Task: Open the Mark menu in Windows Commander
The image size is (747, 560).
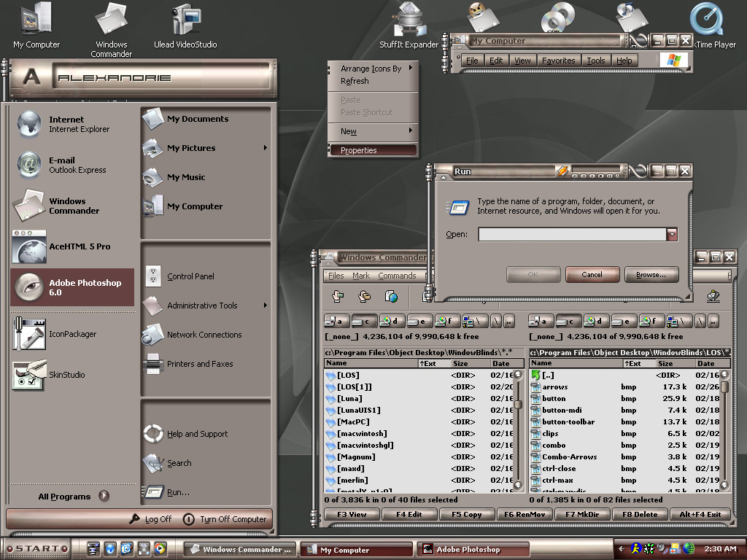Action: tap(361, 276)
